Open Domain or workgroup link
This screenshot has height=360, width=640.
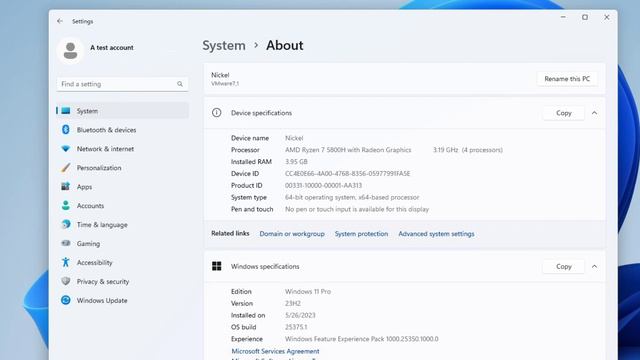pos(292,234)
